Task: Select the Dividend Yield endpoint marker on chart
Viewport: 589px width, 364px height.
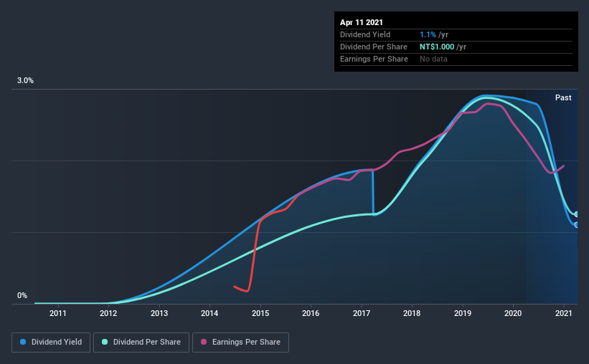Action: (x=576, y=225)
